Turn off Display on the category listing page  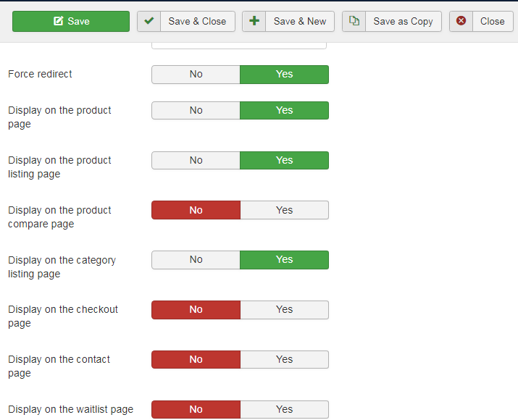point(196,260)
